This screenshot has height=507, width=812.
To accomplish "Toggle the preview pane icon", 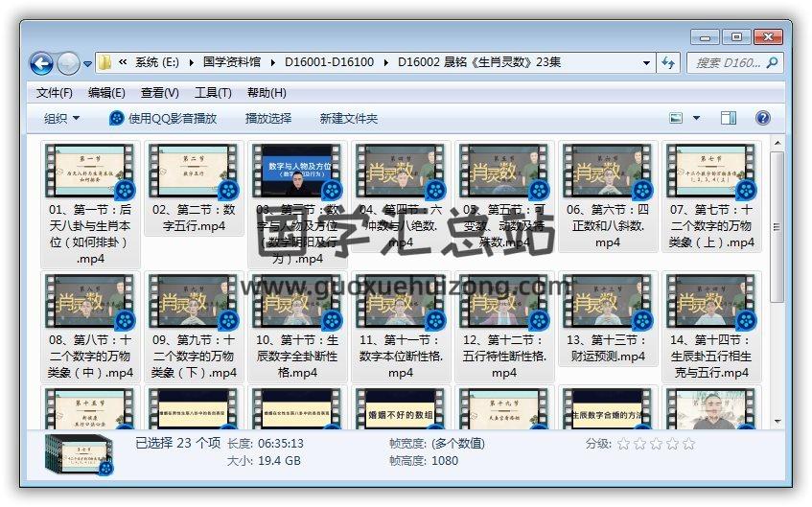I will [x=729, y=118].
